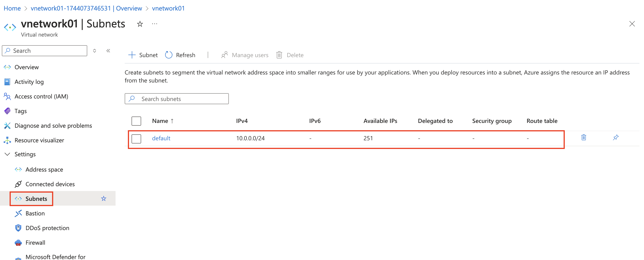Click the IPv4 column header
Screen dimensions: 644x260
click(242, 121)
